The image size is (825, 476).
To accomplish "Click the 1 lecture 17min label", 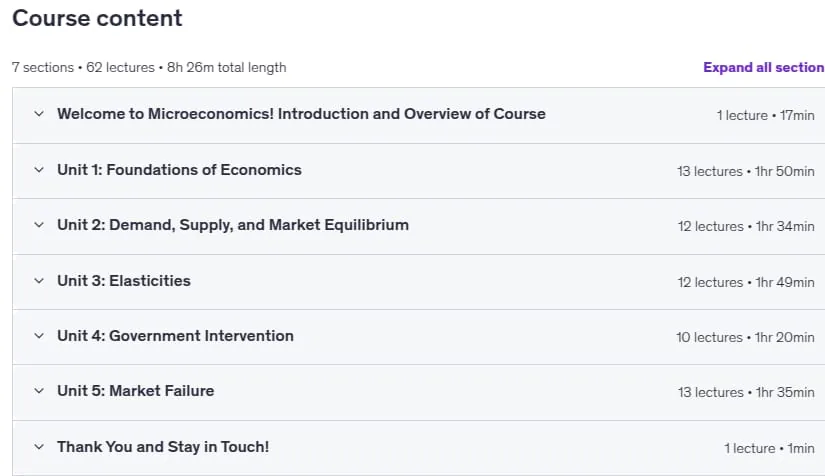I will click(766, 116).
